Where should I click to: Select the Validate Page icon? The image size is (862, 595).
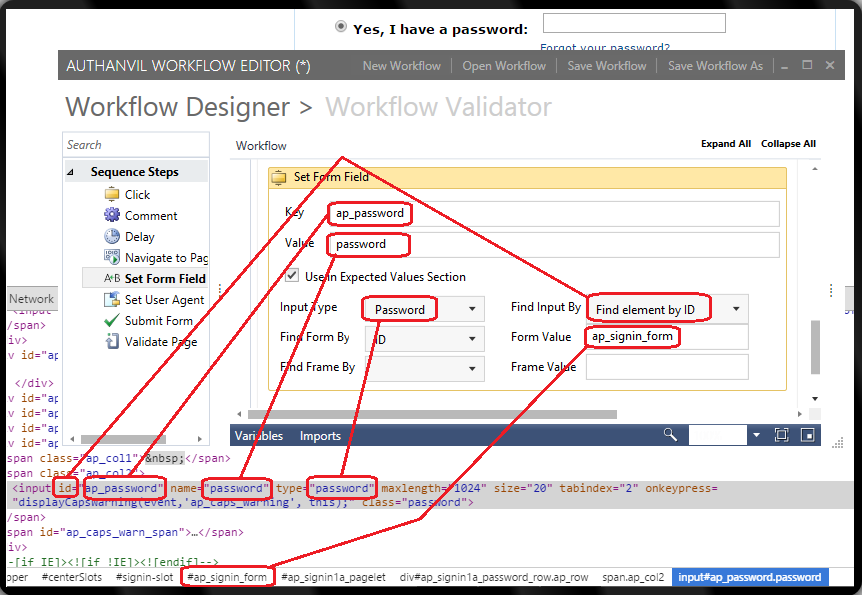[112, 341]
